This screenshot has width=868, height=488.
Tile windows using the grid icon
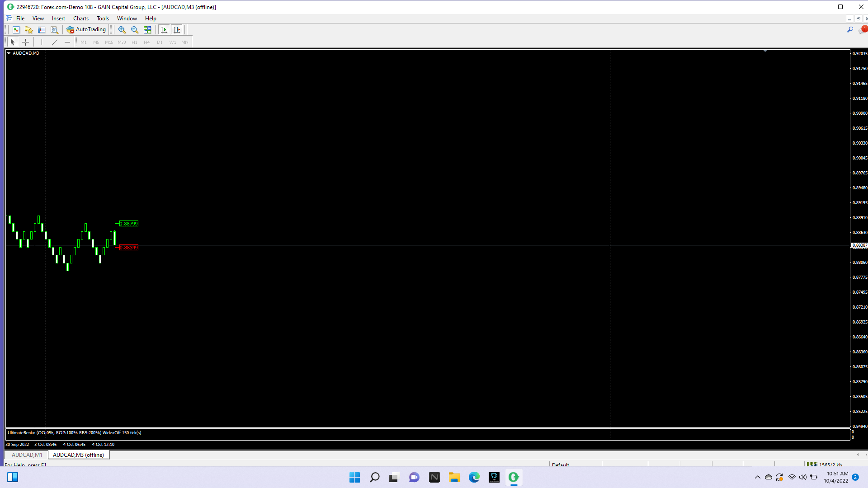(x=147, y=30)
